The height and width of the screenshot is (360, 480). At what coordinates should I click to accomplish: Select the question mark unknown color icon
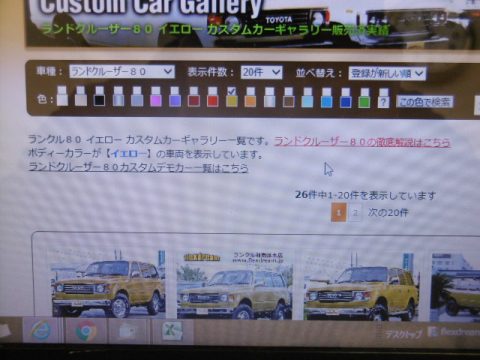point(383,102)
